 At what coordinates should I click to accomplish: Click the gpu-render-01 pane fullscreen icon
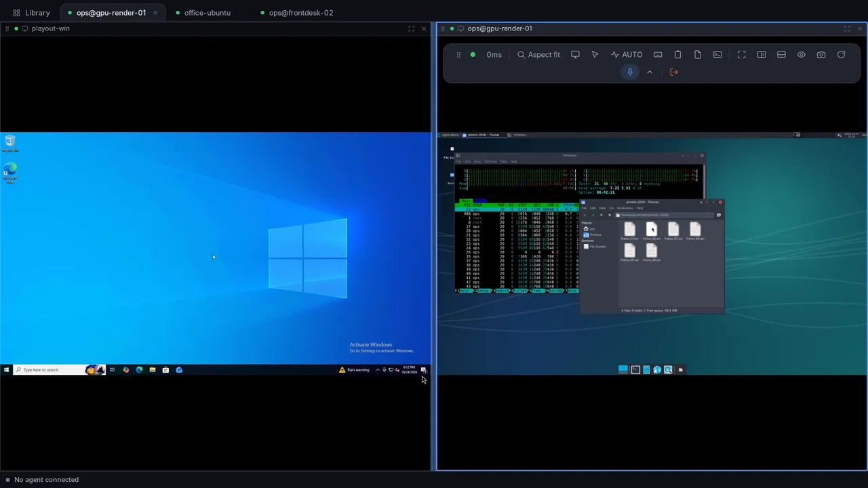[847, 28]
